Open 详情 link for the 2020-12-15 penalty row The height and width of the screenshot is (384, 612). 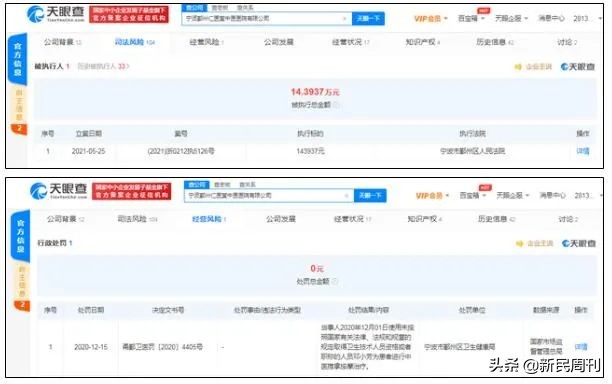[581, 347]
